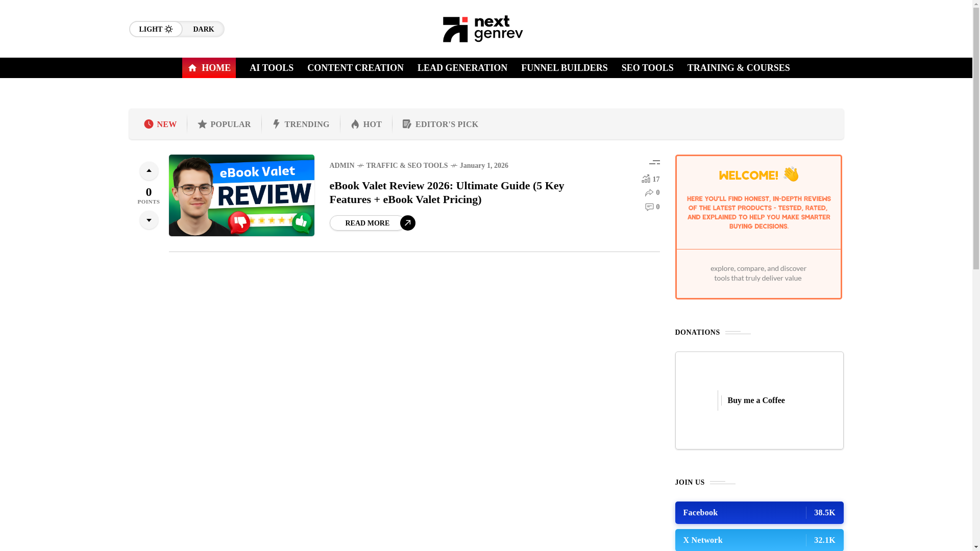Open the ADMIN author link
Screen dimensions: 980x551
[x=342, y=165]
